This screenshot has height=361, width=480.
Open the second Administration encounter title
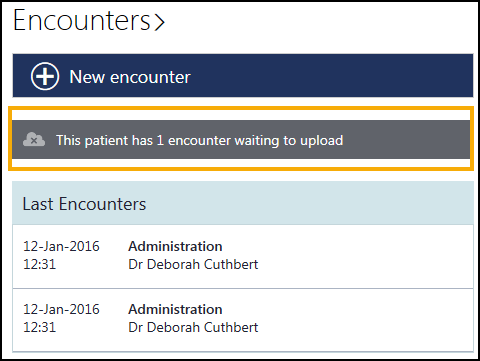pyautogui.click(x=175, y=309)
